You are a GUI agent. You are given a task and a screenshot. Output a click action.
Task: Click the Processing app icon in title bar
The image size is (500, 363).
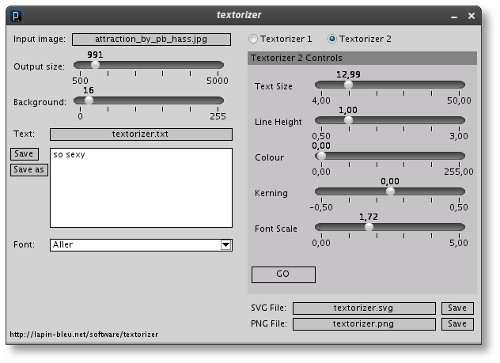click(x=16, y=15)
